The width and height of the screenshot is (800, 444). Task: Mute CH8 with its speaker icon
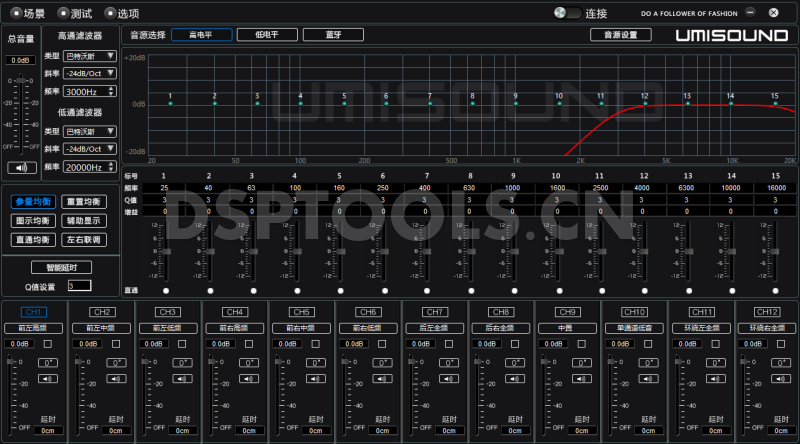click(x=515, y=379)
